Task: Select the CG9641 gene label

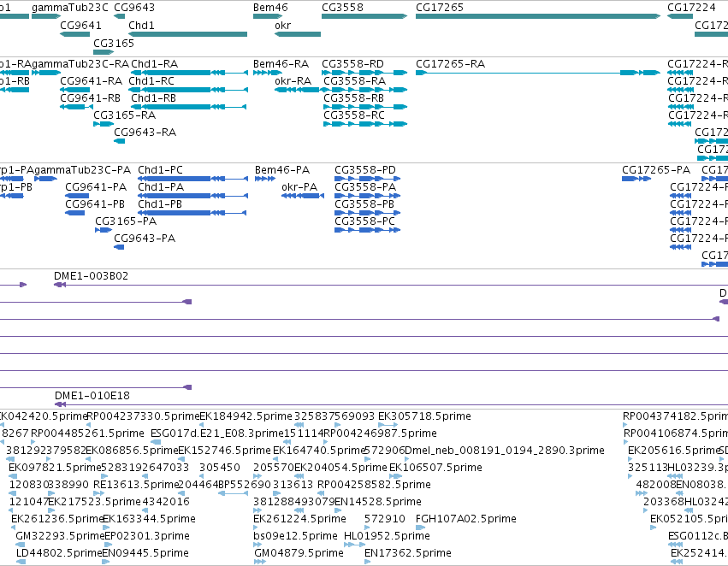Action: pos(80,25)
